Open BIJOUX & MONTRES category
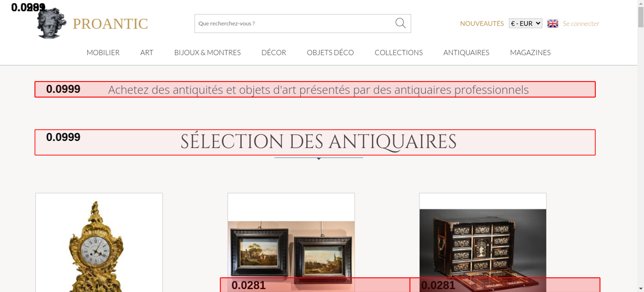Image resolution: width=644 pixels, height=292 pixels. 207,52
